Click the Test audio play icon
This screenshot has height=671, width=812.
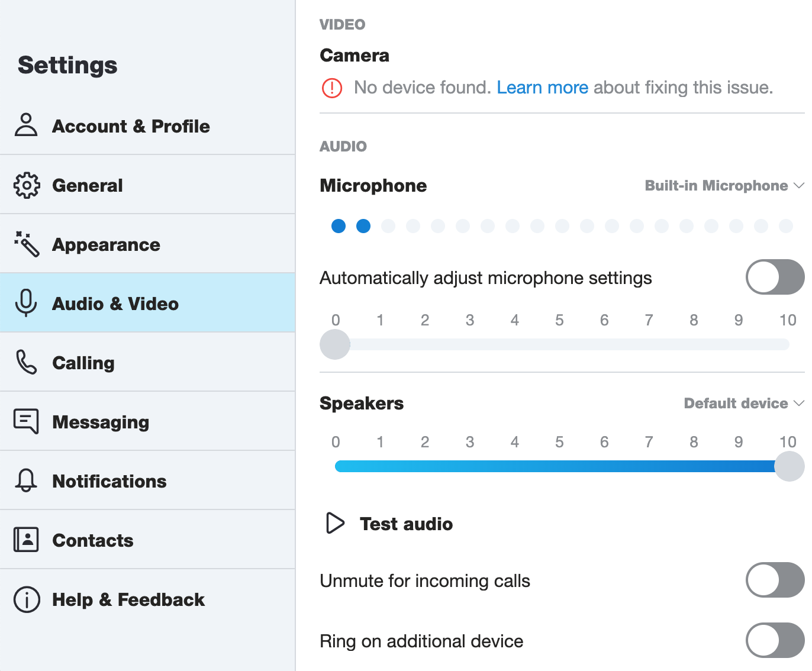[335, 523]
